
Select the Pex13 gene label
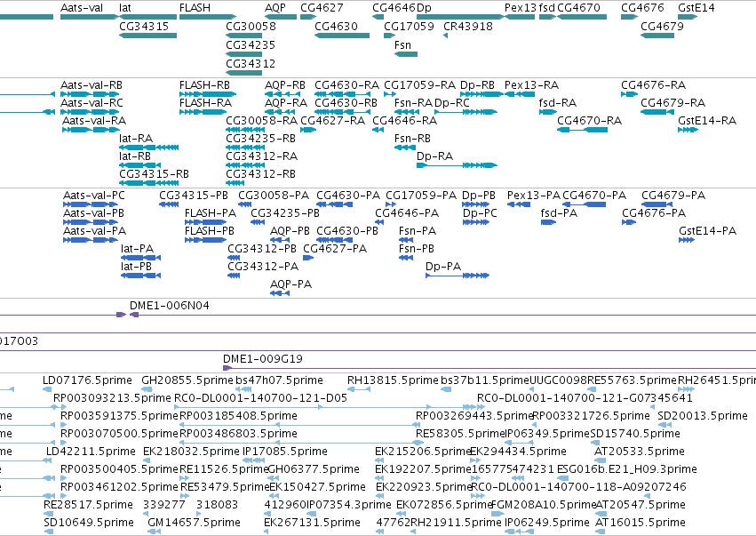[x=521, y=8]
